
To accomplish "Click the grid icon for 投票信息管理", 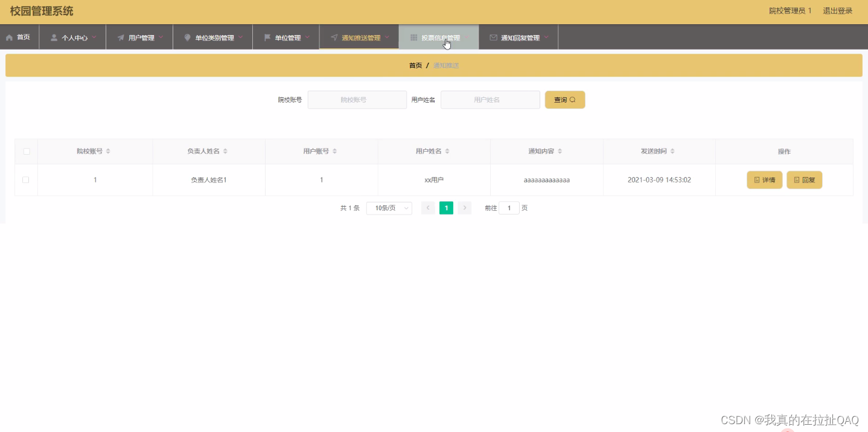I will point(413,37).
